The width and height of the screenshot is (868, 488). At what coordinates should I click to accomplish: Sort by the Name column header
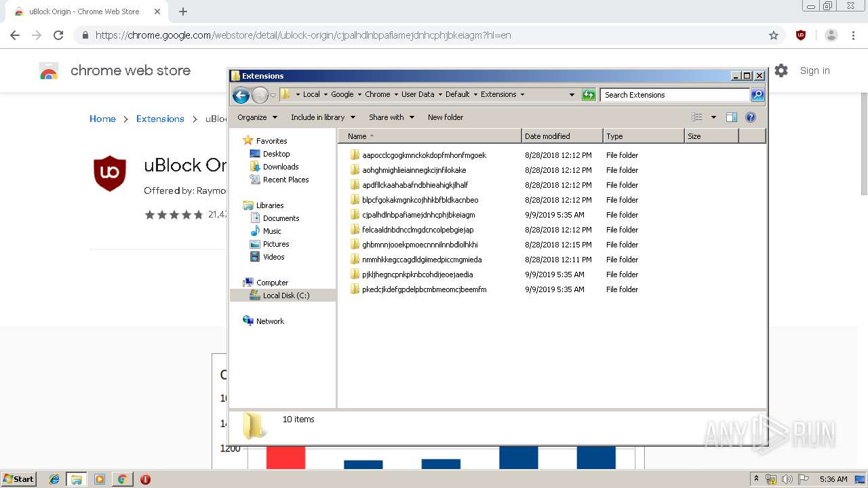tap(430, 136)
